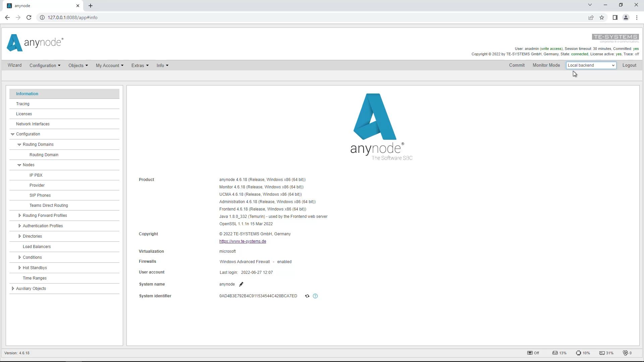The height and width of the screenshot is (362, 644).
Task: Open the Objects menu dropdown
Action: 78,65
